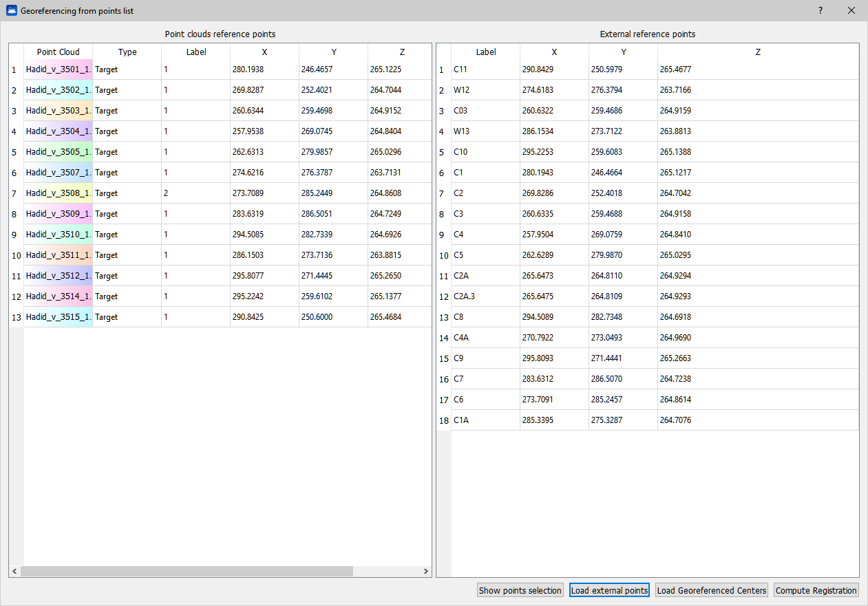Select row header 18 in the external table
The height and width of the screenshot is (606, 868).
click(x=444, y=420)
